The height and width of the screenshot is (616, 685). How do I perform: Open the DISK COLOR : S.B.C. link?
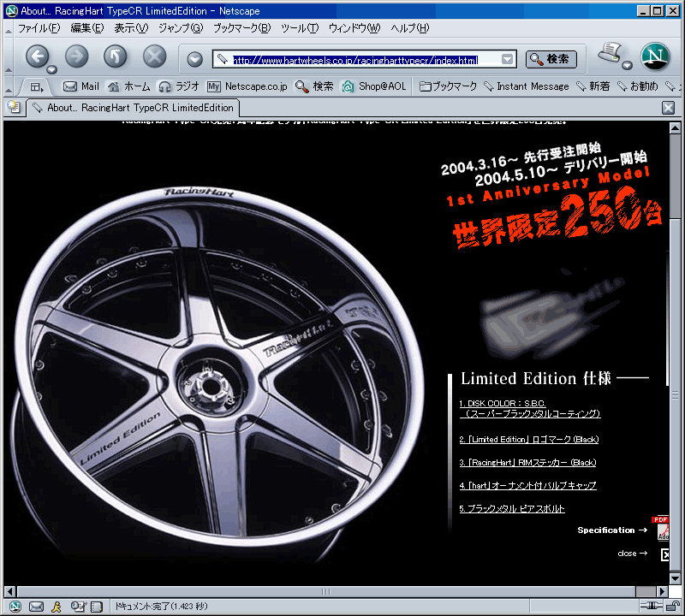point(530,408)
